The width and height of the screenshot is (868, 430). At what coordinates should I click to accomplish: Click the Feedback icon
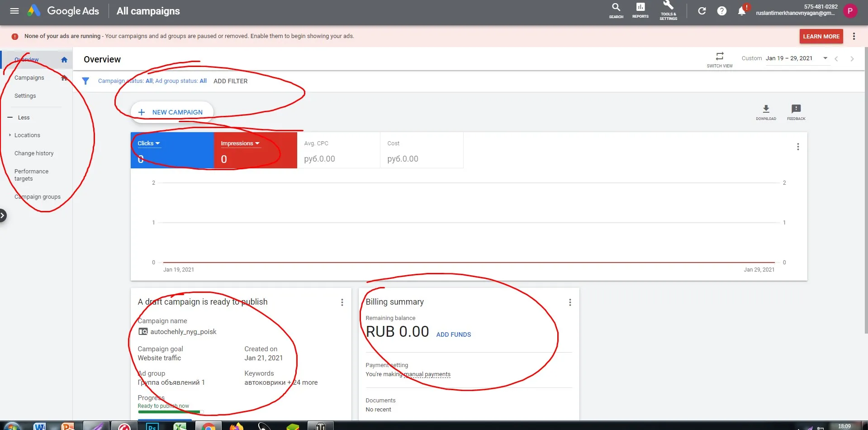point(796,112)
